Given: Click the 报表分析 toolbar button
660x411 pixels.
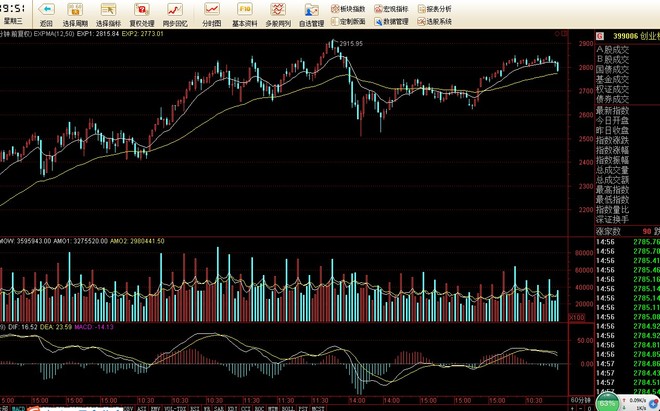Looking at the screenshot, I should click(438, 7).
